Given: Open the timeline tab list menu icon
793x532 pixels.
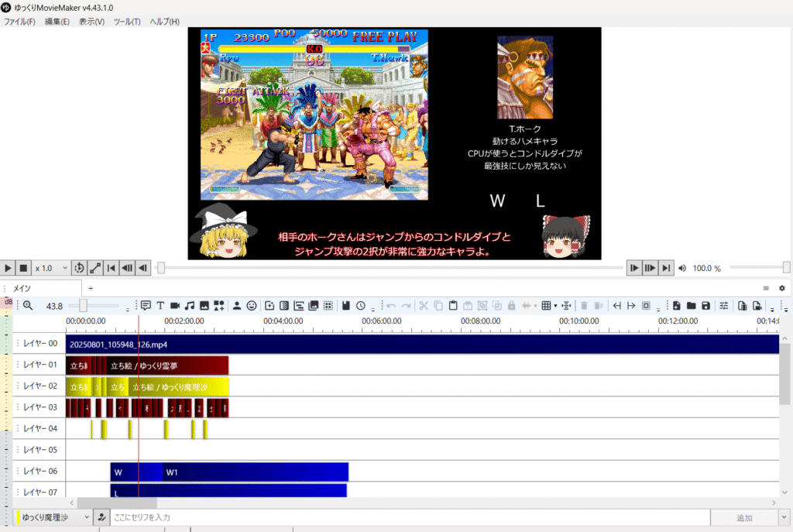Looking at the screenshot, I should point(766,288).
